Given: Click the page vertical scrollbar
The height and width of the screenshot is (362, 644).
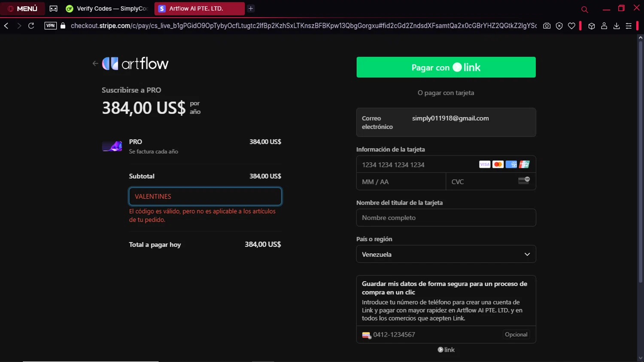Looking at the screenshot, I should 640,161.
